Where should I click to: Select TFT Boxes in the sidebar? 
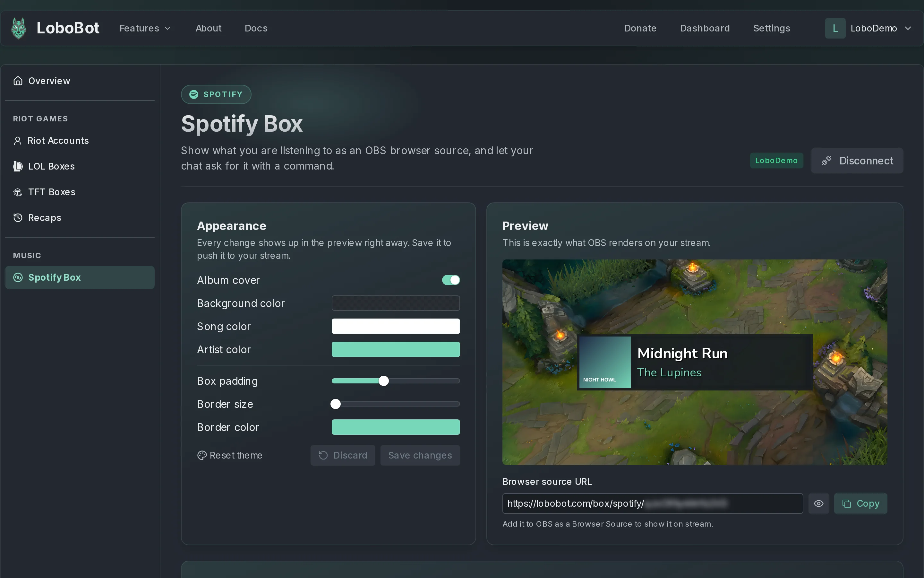click(x=80, y=192)
